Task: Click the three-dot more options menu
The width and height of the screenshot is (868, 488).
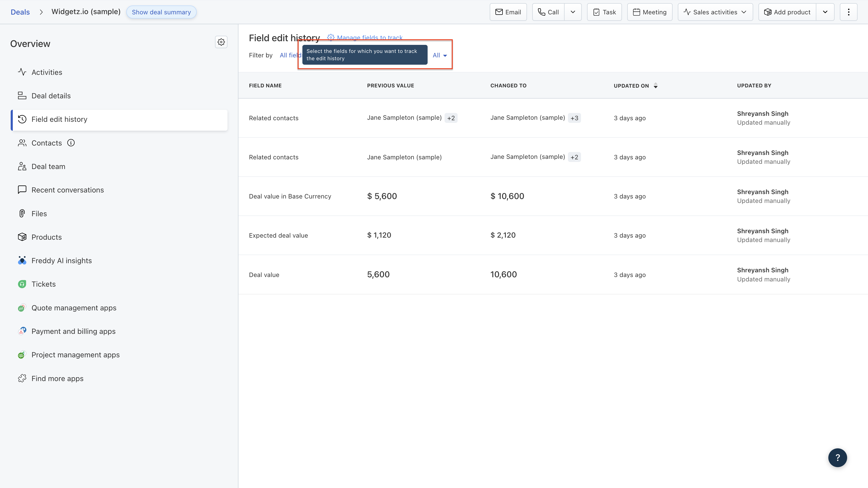Action: pyautogui.click(x=848, y=12)
